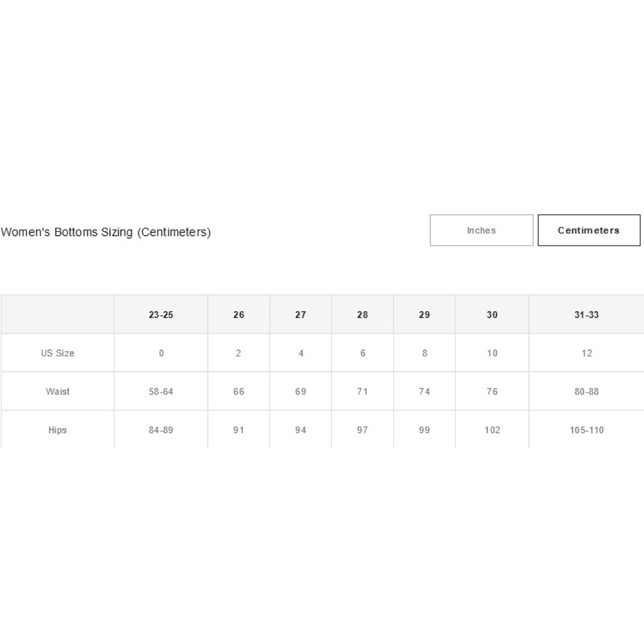The width and height of the screenshot is (644, 644).
Task: Click the 31-33 size column header
Action: 586,314
